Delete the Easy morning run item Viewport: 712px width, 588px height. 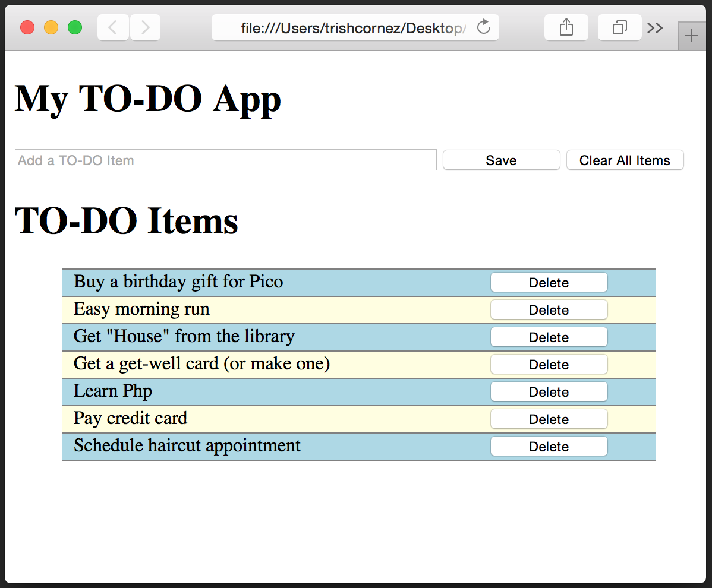point(549,310)
